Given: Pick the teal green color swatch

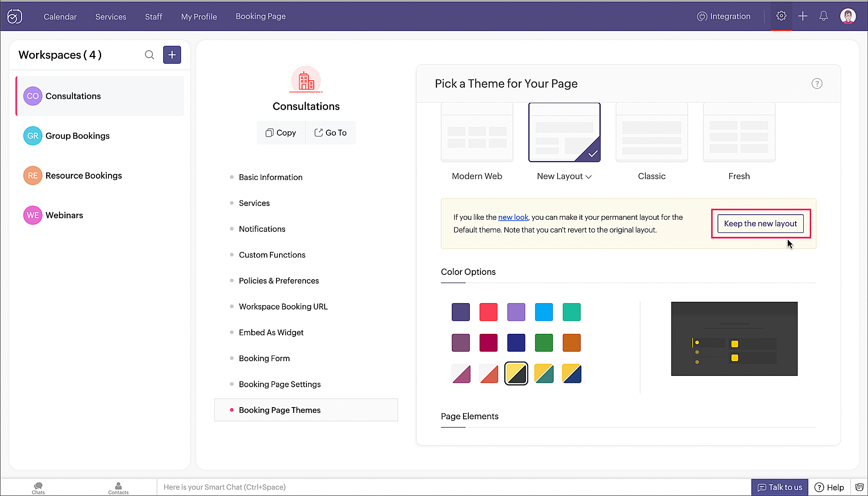Looking at the screenshot, I should (571, 312).
